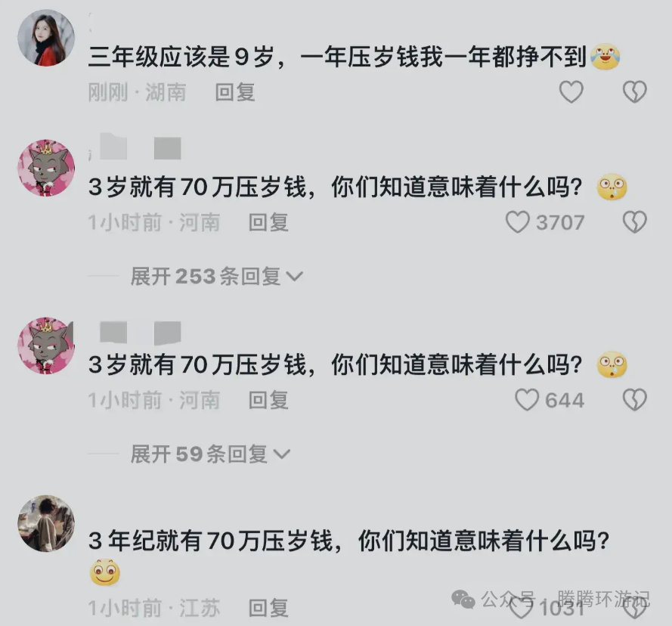Tap chevron beside 展开253条回复
The image size is (672, 626).
[x=295, y=277]
